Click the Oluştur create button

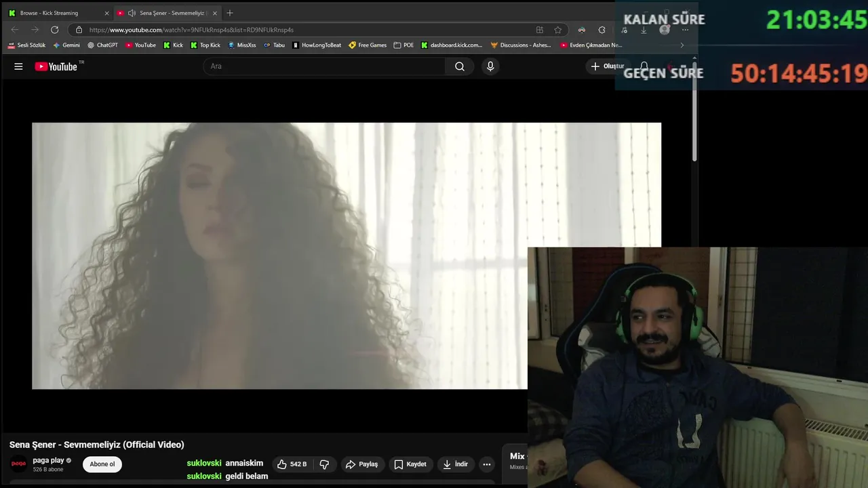click(x=607, y=66)
